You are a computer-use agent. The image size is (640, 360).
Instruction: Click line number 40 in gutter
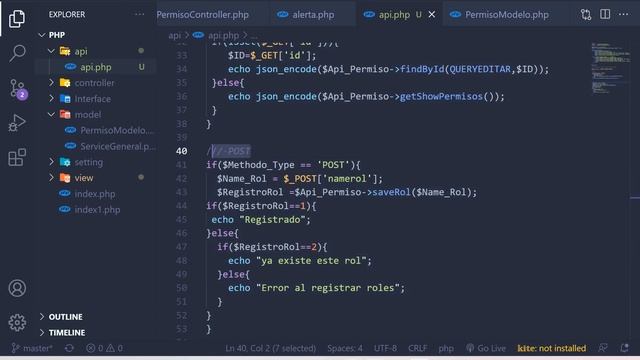coord(182,151)
